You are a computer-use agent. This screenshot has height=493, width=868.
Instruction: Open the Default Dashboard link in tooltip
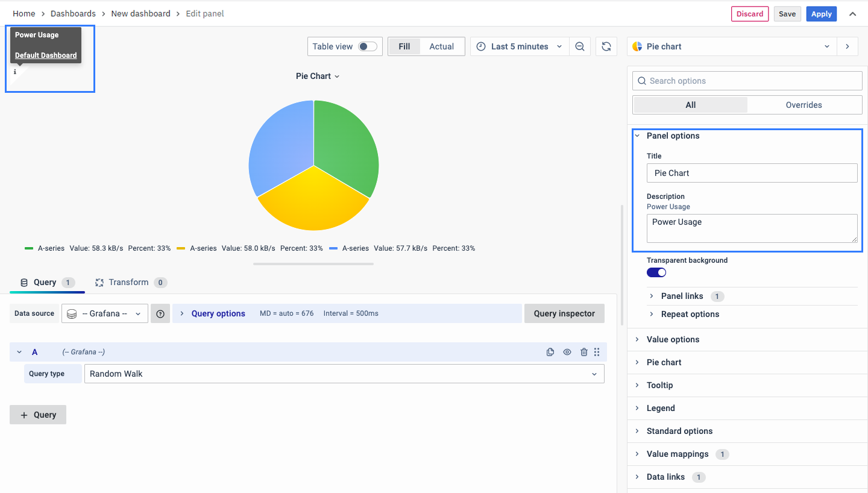46,55
